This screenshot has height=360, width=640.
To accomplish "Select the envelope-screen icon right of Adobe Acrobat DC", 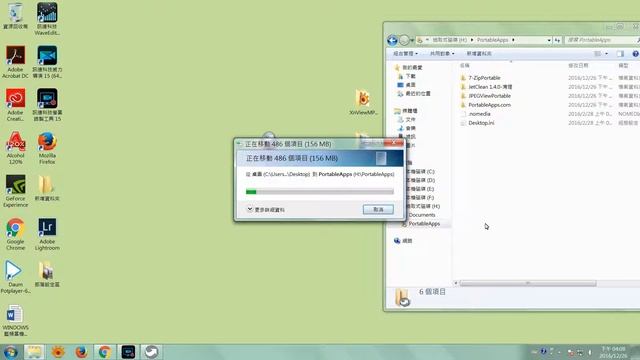I will [x=47, y=62].
